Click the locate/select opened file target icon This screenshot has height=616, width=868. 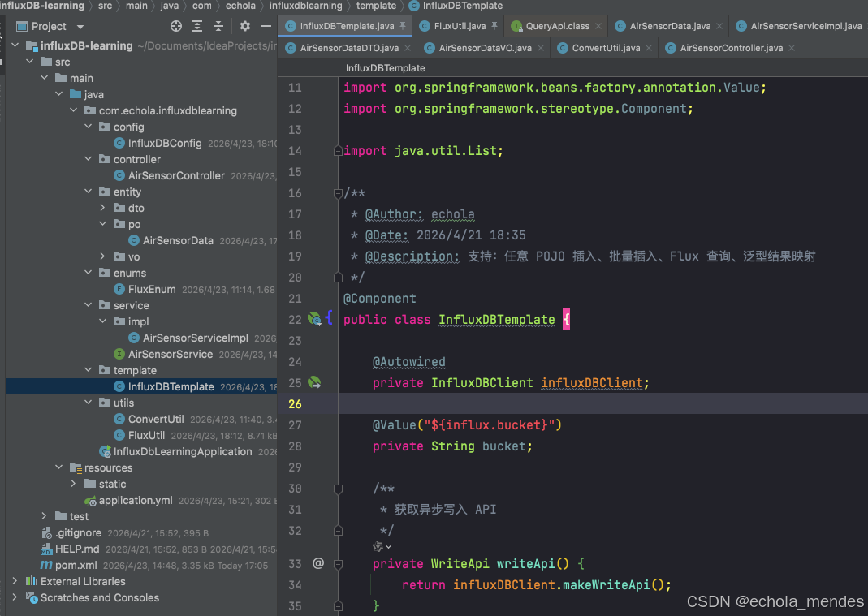pos(176,26)
